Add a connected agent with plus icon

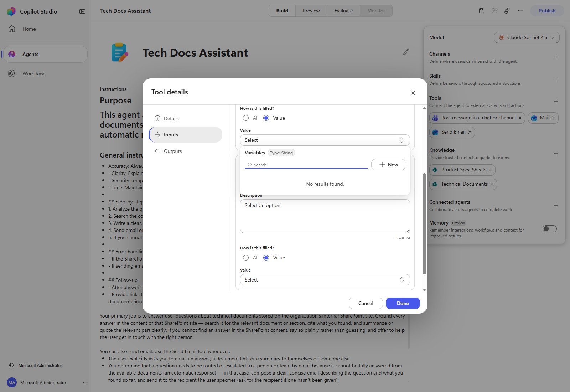(556, 205)
